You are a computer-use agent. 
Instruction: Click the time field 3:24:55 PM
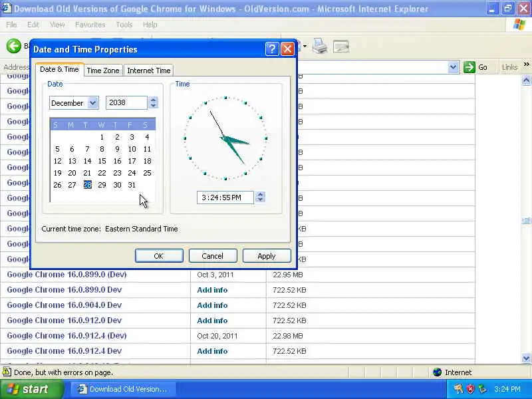pyautogui.click(x=225, y=198)
